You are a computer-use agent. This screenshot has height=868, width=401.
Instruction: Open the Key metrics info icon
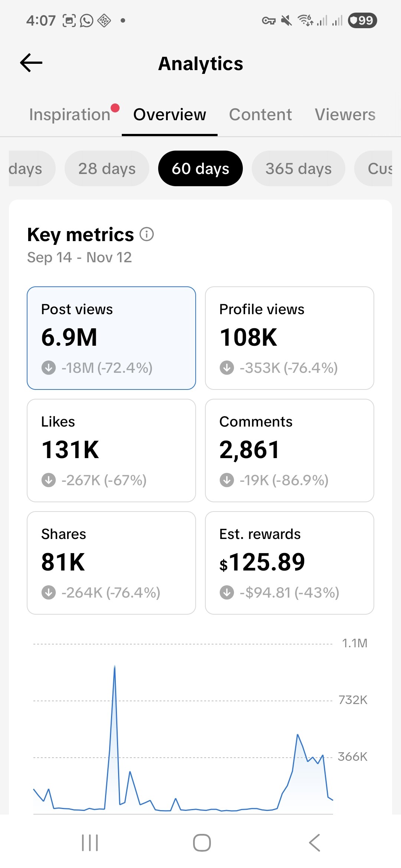147,234
